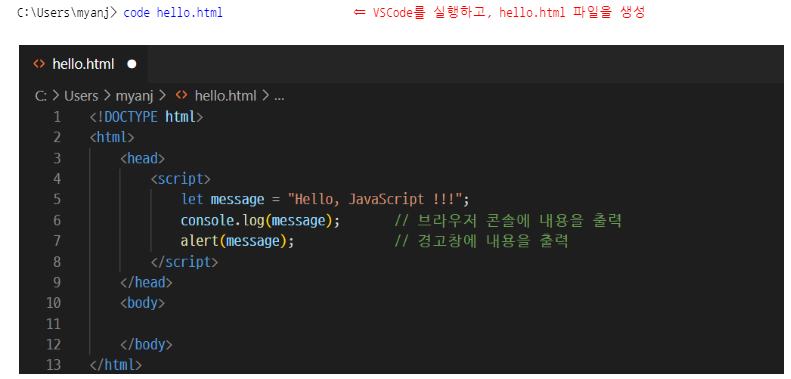Click the opening <html> tag
This screenshot has width=791, height=379.
112,137
